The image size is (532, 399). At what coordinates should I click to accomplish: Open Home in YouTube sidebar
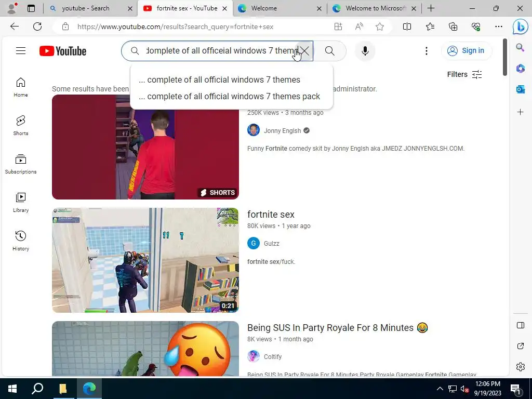pyautogui.click(x=21, y=87)
